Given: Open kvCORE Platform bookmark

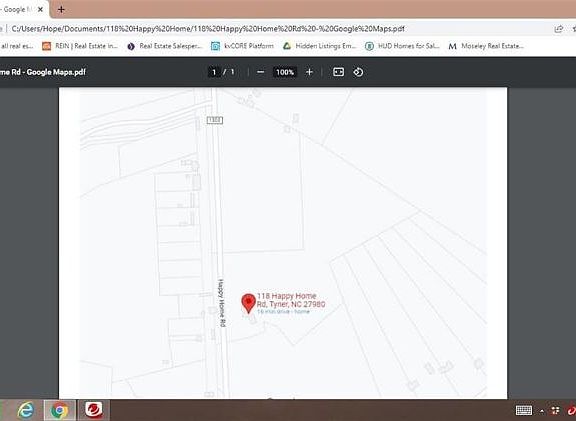Looking at the screenshot, I should (242, 46).
